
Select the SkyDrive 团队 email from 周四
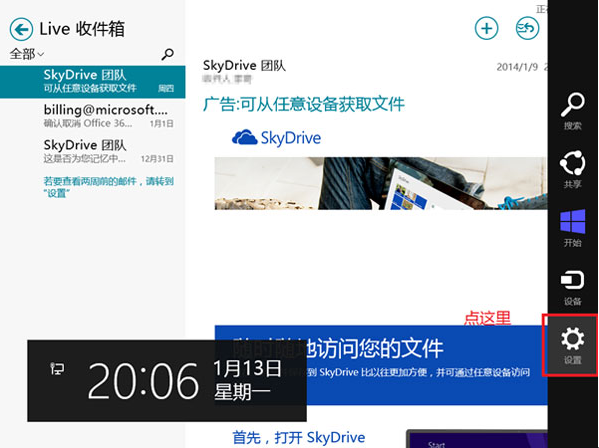92,82
